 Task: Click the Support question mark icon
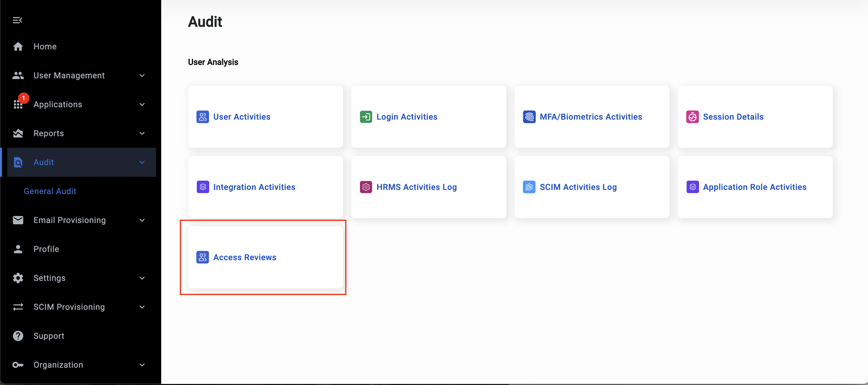(18, 336)
